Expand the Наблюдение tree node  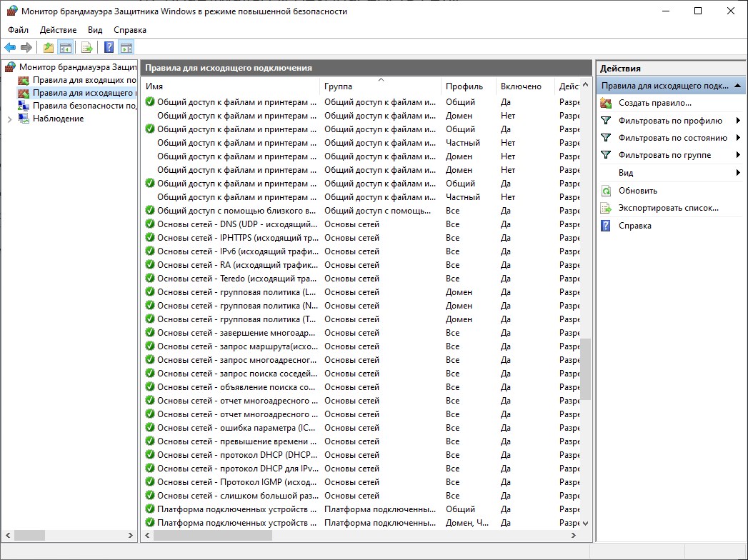coord(9,119)
